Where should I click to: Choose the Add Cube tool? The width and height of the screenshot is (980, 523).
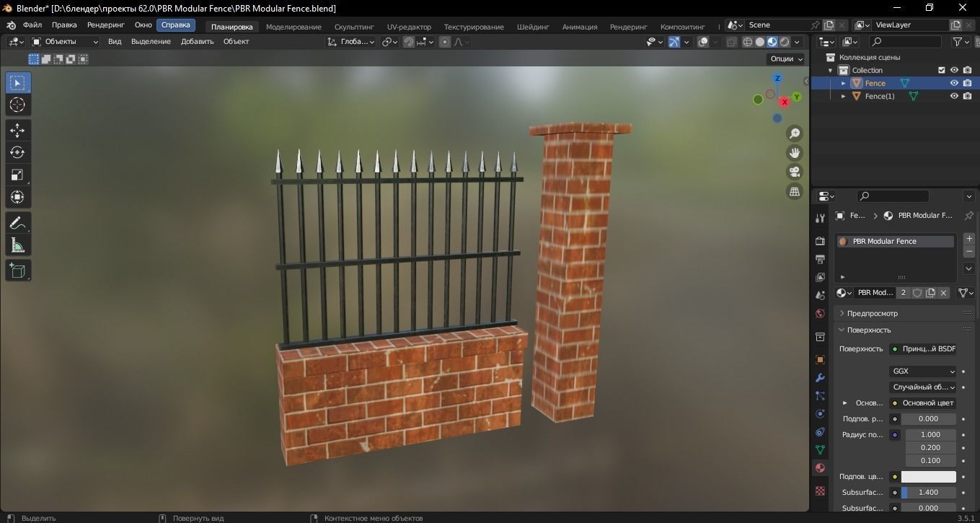tap(18, 271)
